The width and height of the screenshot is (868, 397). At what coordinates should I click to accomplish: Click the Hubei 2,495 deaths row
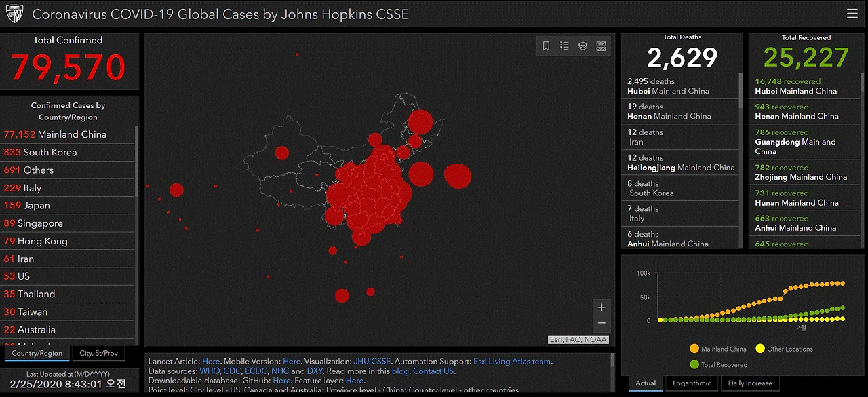click(681, 86)
